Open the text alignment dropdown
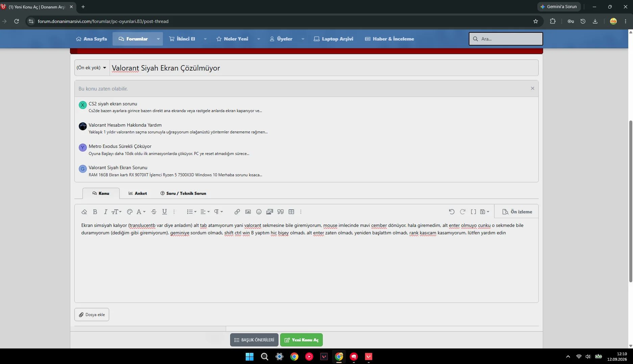This screenshot has height=364, width=633. pyautogui.click(x=205, y=212)
